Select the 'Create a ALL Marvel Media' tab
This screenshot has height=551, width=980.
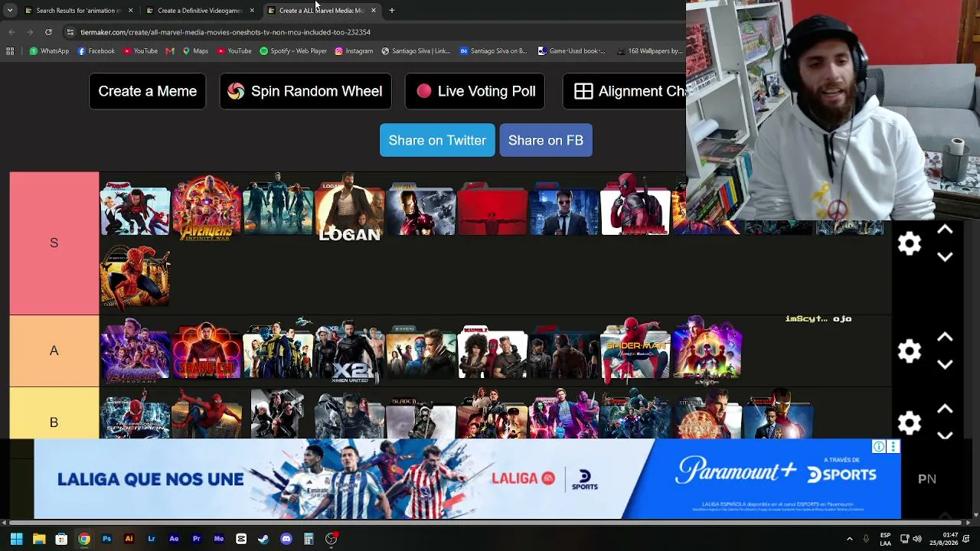(322, 11)
